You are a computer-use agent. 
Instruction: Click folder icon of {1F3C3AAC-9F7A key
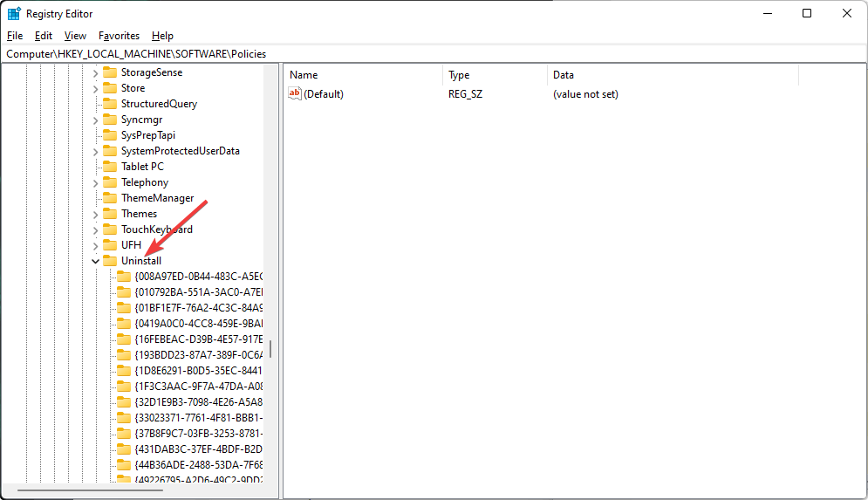[x=124, y=386]
